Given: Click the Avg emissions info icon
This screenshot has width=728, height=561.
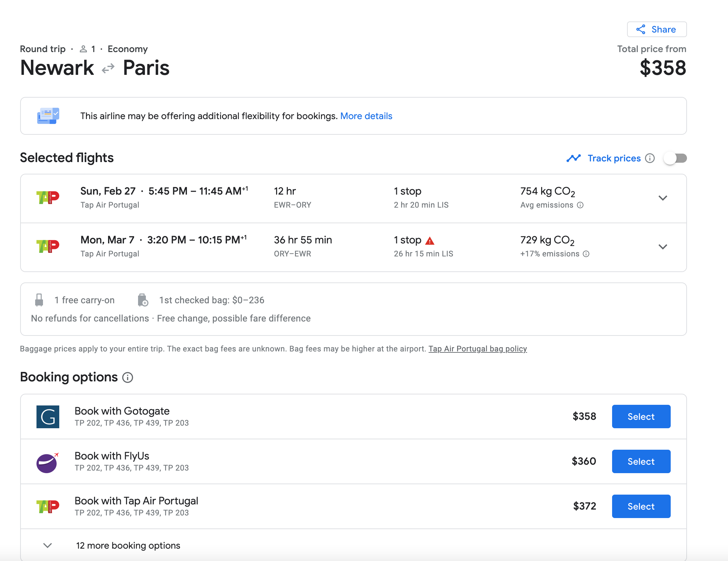Looking at the screenshot, I should (580, 205).
